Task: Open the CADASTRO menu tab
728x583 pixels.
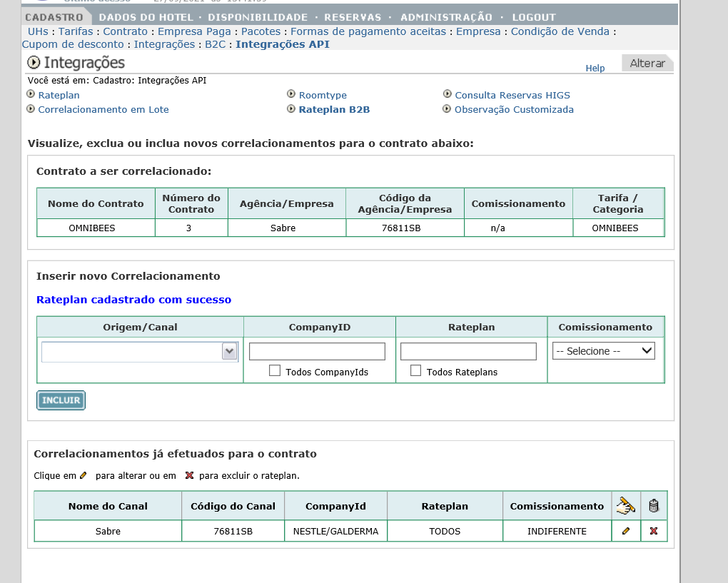Action: 54,18
